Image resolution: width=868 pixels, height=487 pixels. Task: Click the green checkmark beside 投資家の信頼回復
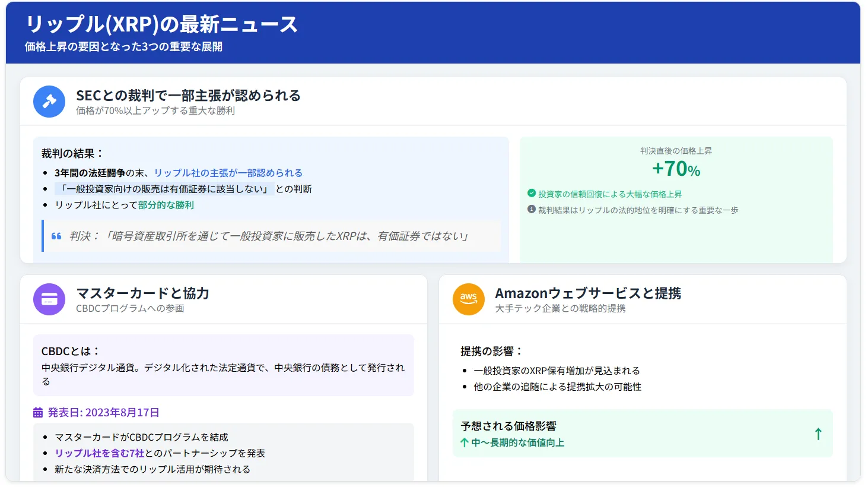tap(531, 193)
